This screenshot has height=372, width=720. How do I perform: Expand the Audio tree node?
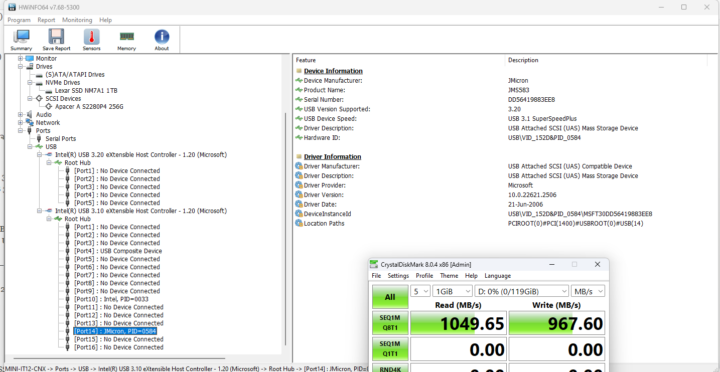20,114
